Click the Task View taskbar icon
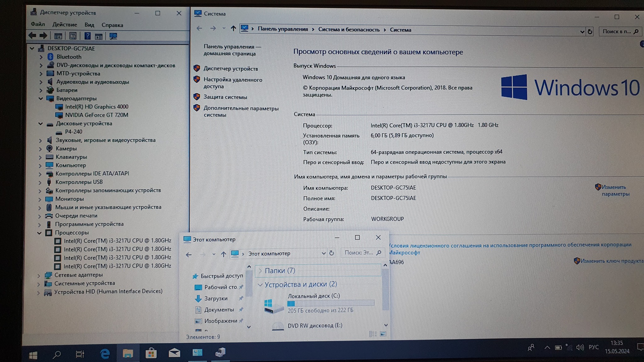 pyautogui.click(x=80, y=354)
